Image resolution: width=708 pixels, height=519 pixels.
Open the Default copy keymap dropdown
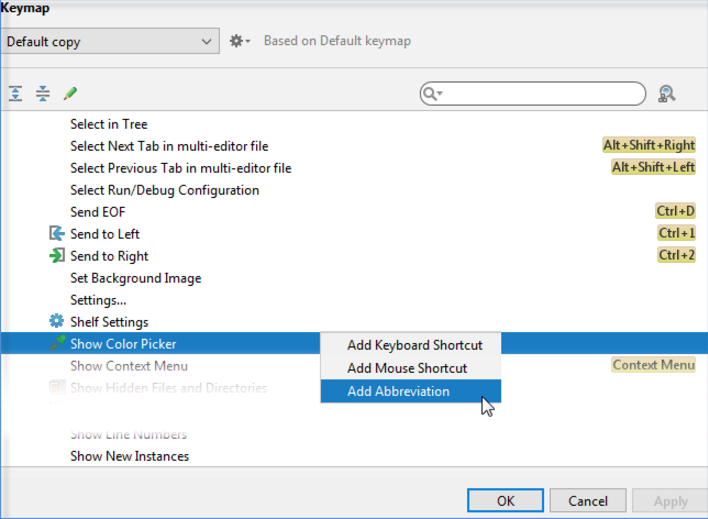109,42
